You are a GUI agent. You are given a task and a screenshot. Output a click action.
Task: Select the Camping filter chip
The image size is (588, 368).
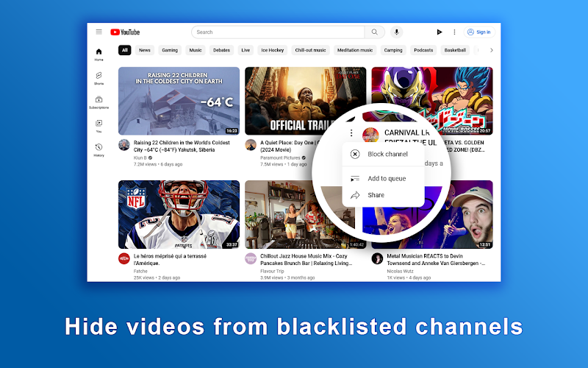pyautogui.click(x=393, y=50)
